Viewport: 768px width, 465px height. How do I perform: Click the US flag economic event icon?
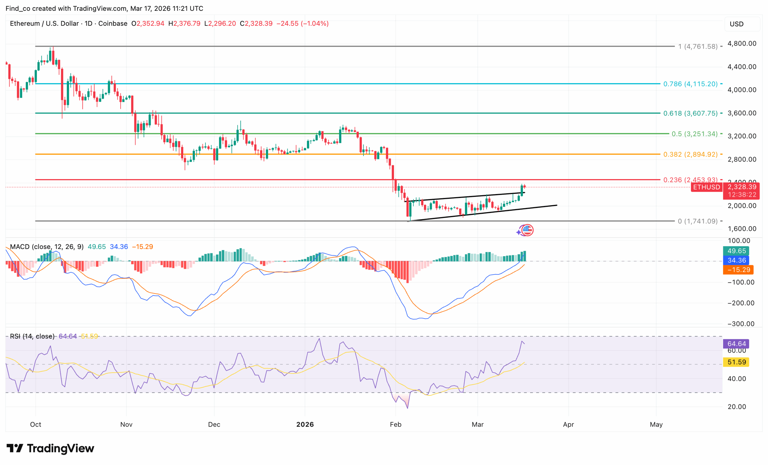coord(527,230)
